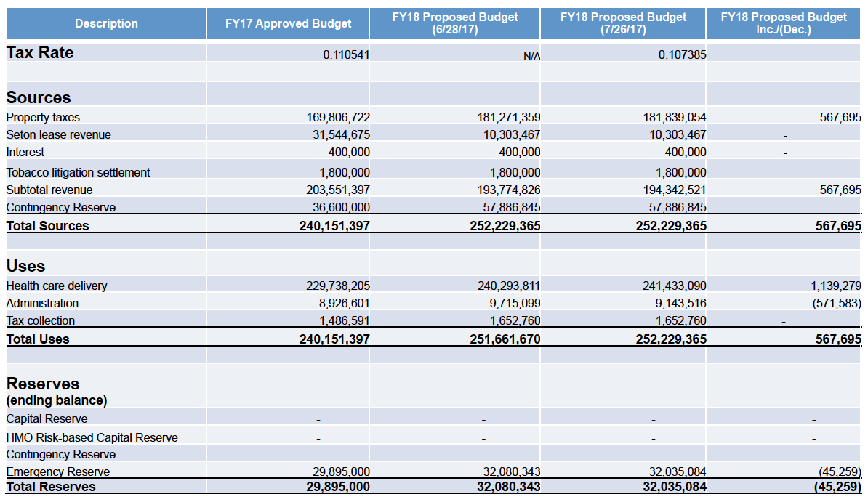This screenshot has width=868, height=502.
Task: Click administration value 9,715,099
Action: pyautogui.click(x=515, y=303)
